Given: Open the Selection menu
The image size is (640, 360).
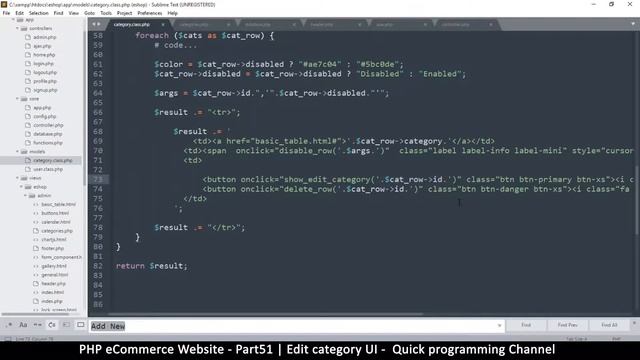Looking at the screenshot, I should [x=39, y=13].
